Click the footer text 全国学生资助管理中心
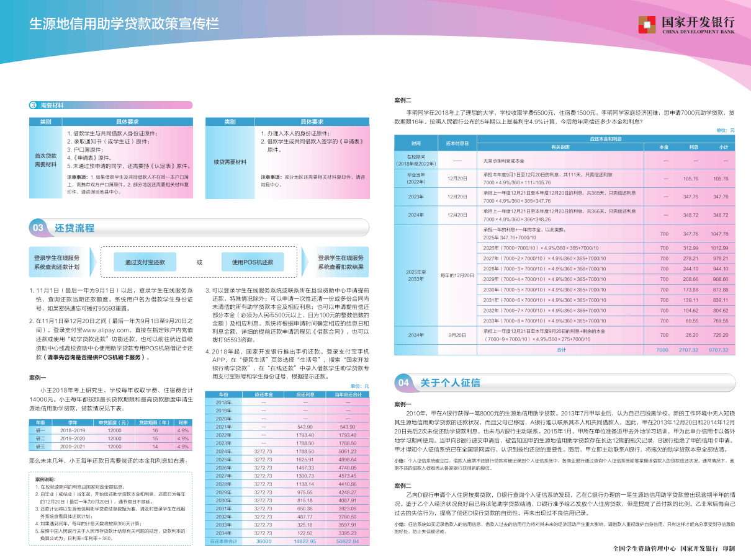 [x=644, y=548]
